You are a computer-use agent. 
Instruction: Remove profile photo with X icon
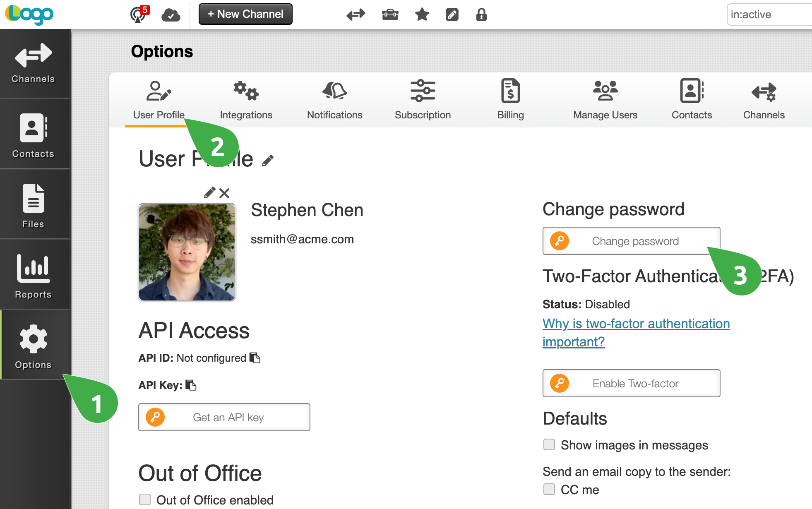[x=224, y=193]
